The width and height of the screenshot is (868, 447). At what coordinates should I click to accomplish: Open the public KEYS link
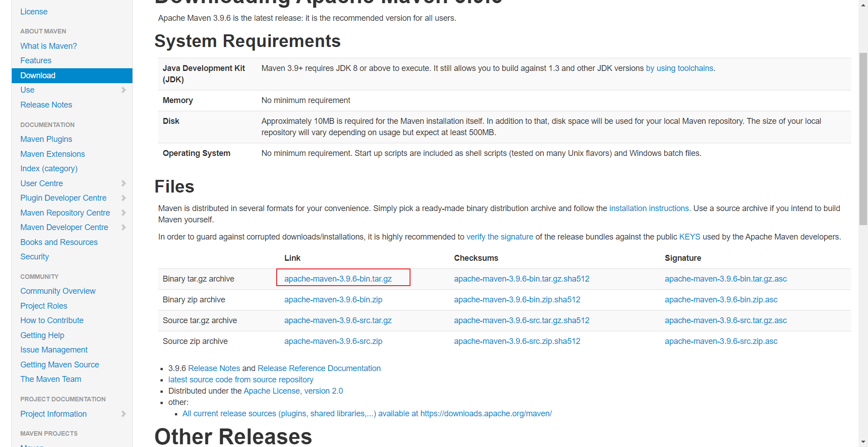(x=689, y=237)
